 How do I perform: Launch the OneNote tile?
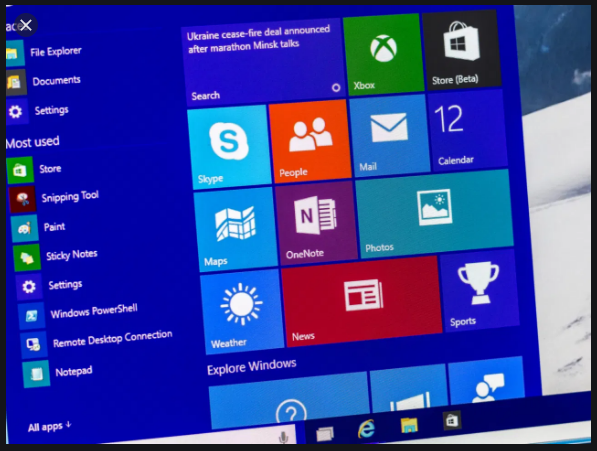click(x=316, y=223)
